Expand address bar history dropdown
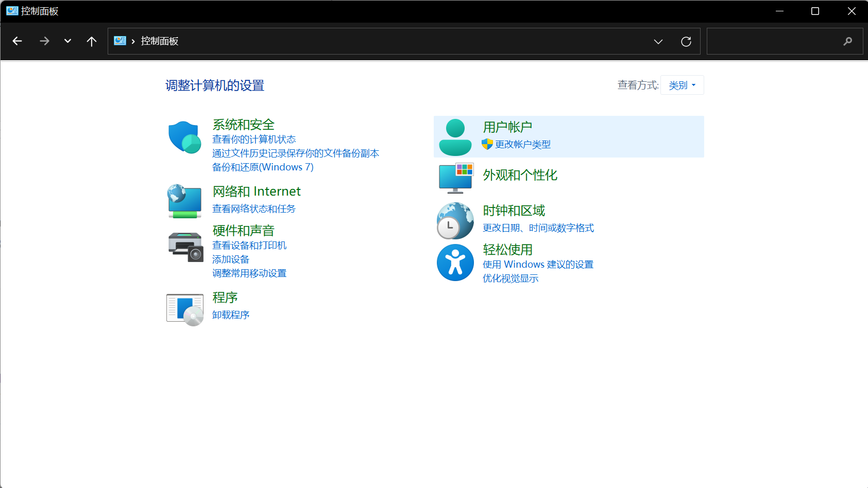This screenshot has width=868, height=488. click(x=658, y=42)
